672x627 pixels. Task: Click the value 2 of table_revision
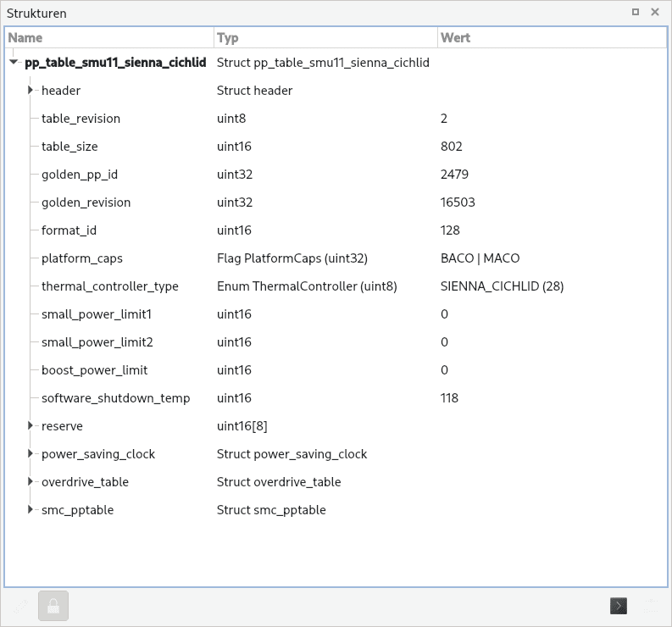coord(444,119)
